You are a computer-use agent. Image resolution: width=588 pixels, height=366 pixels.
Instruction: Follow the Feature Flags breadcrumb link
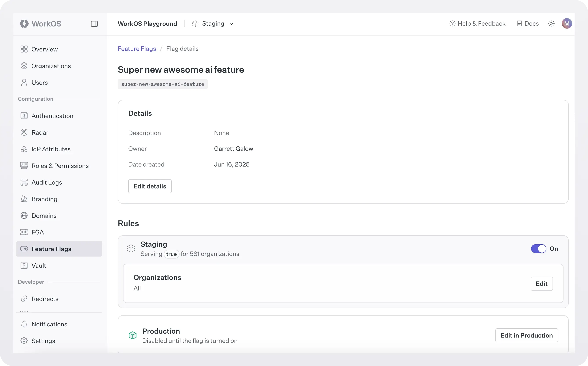(137, 49)
